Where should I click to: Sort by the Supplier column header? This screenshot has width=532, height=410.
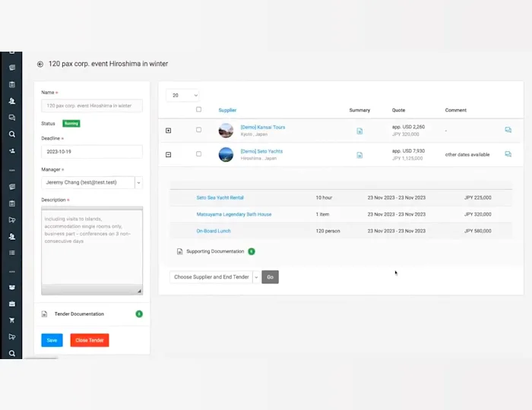227,110
